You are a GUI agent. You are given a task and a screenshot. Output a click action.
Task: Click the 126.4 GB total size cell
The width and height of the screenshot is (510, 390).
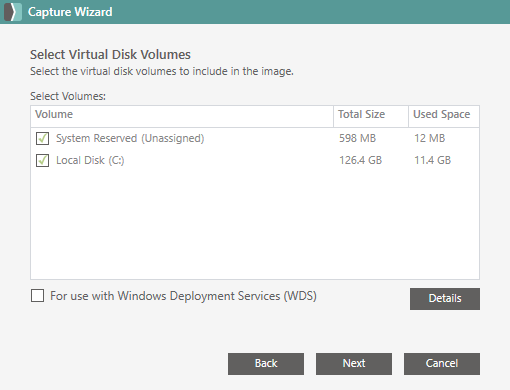point(360,160)
